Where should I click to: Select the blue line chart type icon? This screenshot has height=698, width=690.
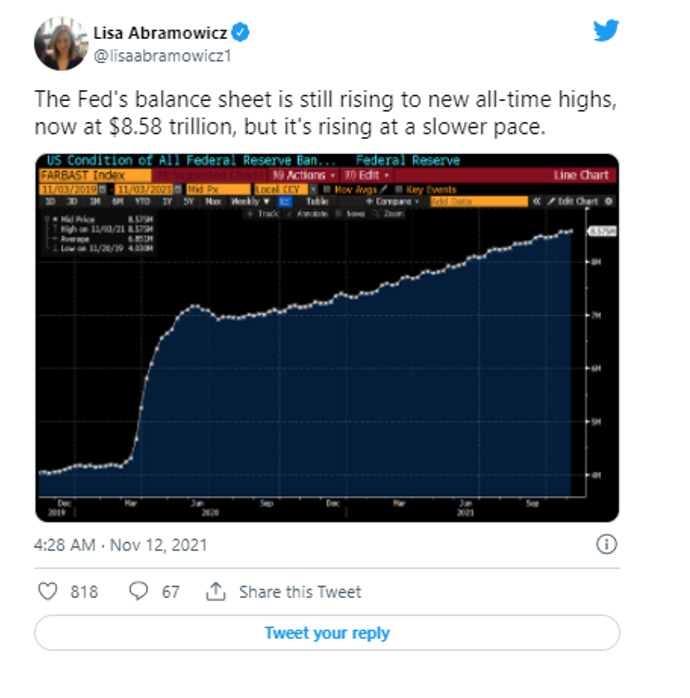click(x=285, y=202)
